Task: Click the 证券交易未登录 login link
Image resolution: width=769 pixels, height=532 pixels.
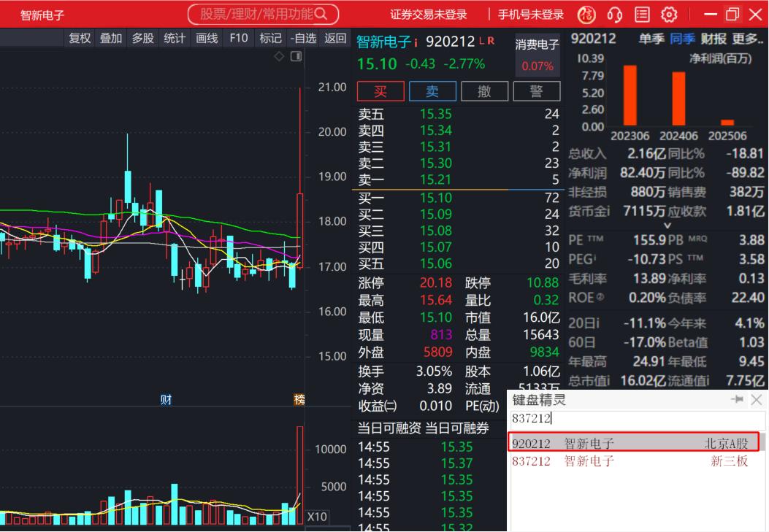Action: click(429, 15)
